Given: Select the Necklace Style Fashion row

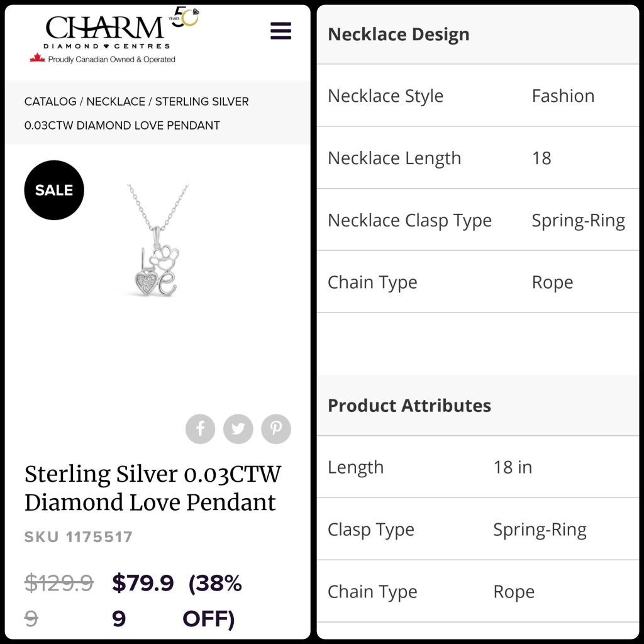Looking at the screenshot, I should tap(477, 96).
